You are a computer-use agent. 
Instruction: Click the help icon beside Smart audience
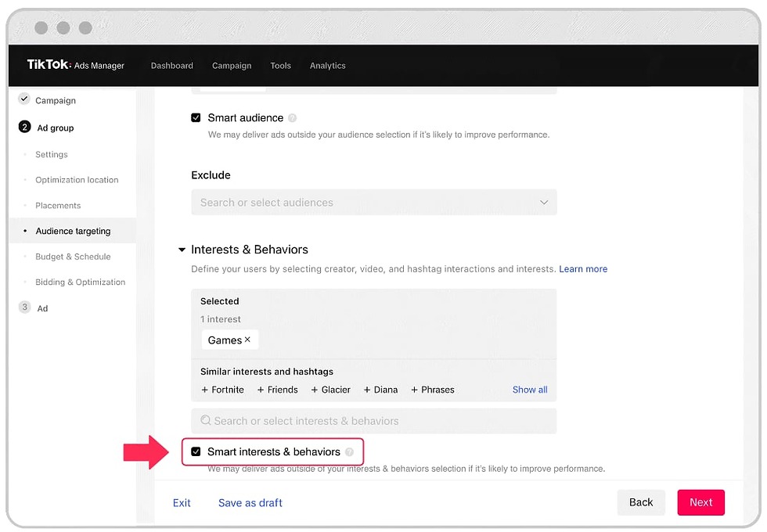pos(293,118)
